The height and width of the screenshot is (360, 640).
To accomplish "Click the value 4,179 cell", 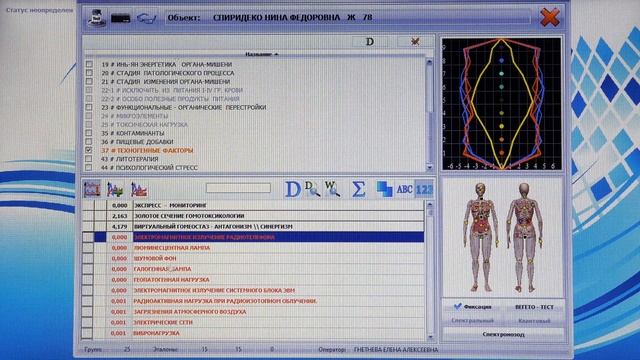I will (x=120, y=227).
